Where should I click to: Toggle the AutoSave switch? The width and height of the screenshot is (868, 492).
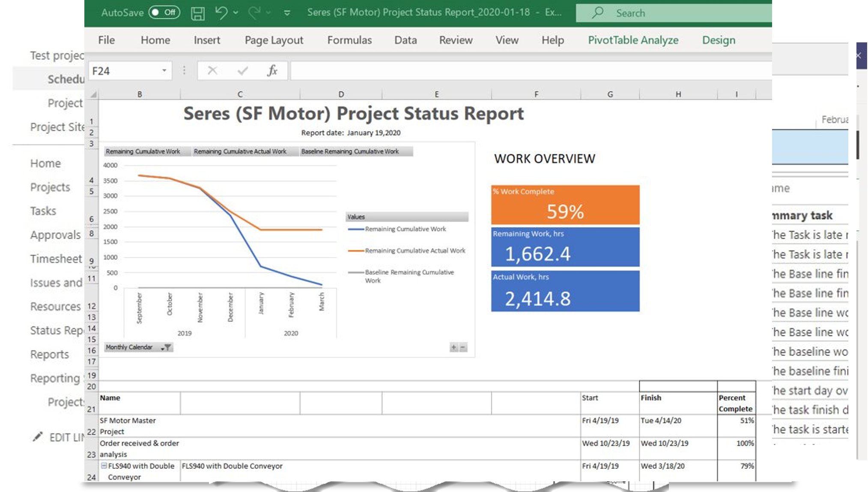click(x=164, y=12)
